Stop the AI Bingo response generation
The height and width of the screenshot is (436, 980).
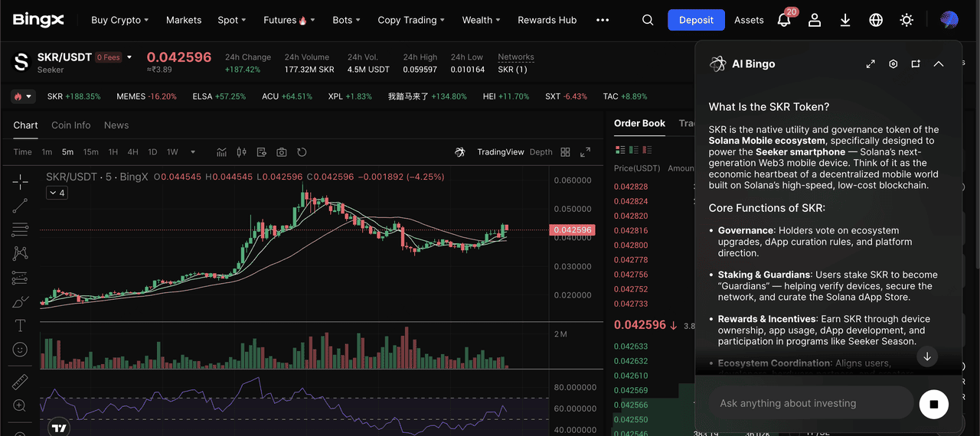(933, 403)
